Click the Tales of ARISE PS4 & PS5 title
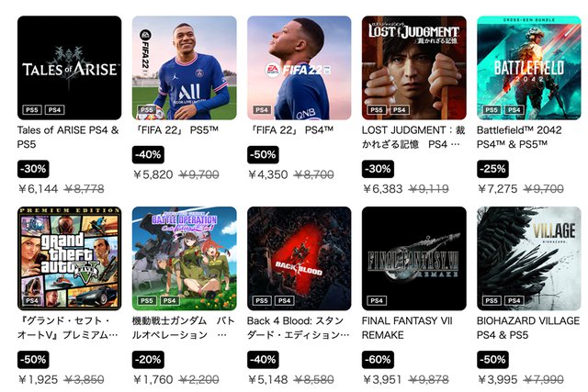588x392 pixels. click(68, 137)
